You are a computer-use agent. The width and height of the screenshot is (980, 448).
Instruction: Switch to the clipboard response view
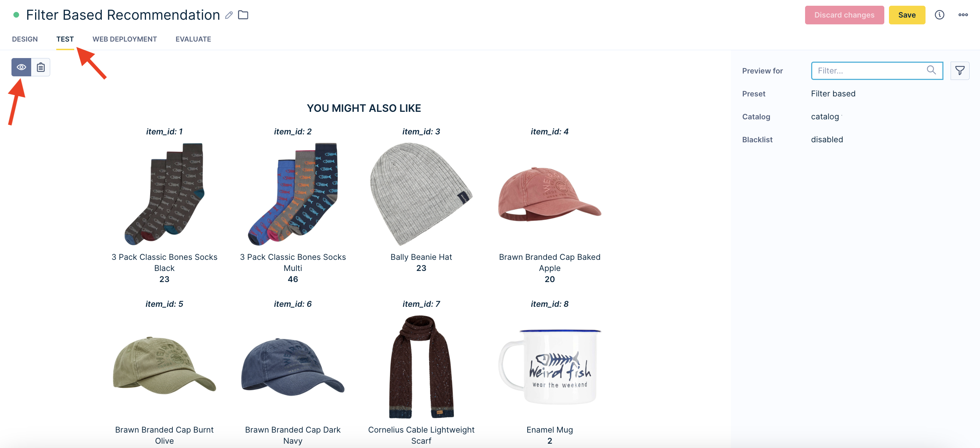click(41, 67)
